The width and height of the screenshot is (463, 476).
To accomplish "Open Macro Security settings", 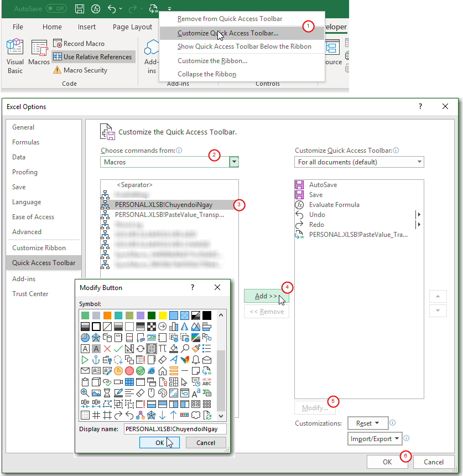I will (x=80, y=70).
